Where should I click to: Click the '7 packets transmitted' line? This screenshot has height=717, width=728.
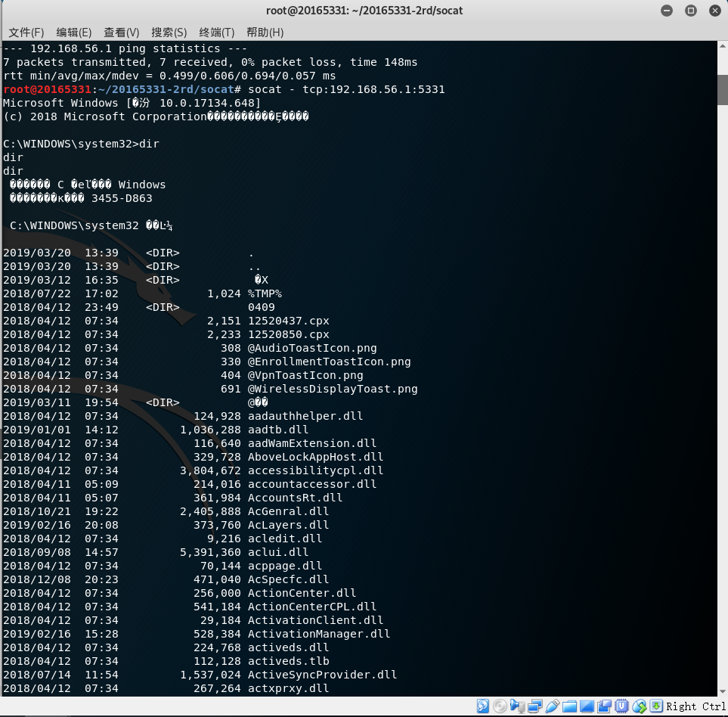(210, 62)
